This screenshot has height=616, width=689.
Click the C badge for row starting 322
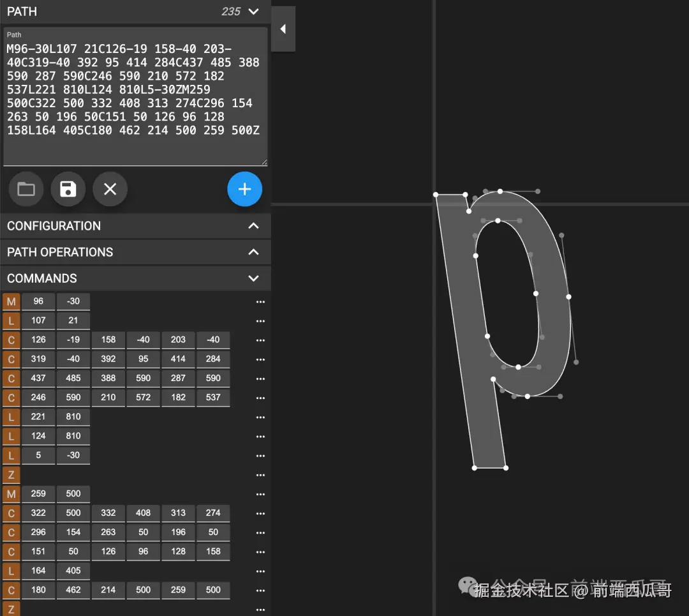pyautogui.click(x=11, y=514)
